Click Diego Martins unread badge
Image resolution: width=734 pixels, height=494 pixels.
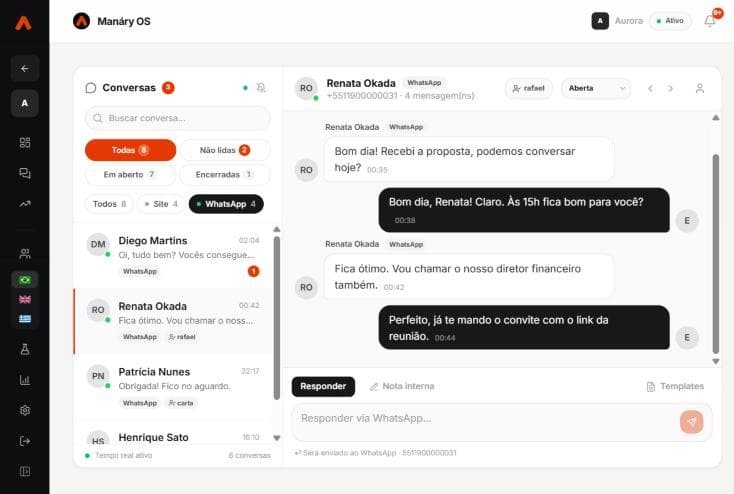point(253,271)
